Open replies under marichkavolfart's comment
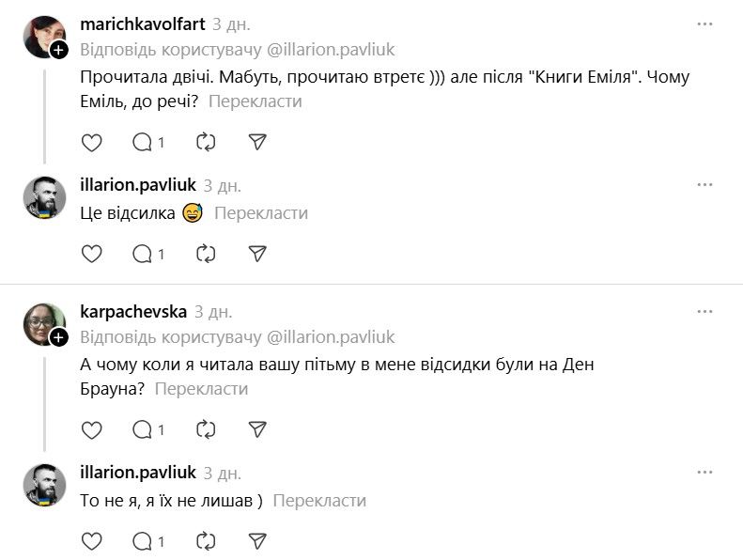Screen dimensions: 743x560 (x=148, y=142)
